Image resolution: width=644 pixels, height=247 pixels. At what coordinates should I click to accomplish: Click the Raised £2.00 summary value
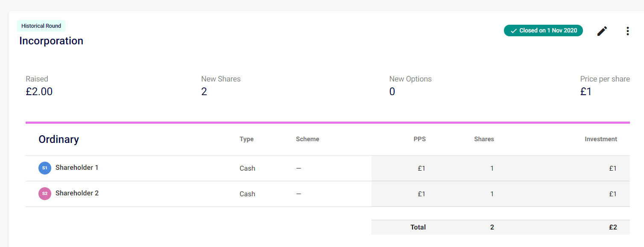click(x=39, y=92)
